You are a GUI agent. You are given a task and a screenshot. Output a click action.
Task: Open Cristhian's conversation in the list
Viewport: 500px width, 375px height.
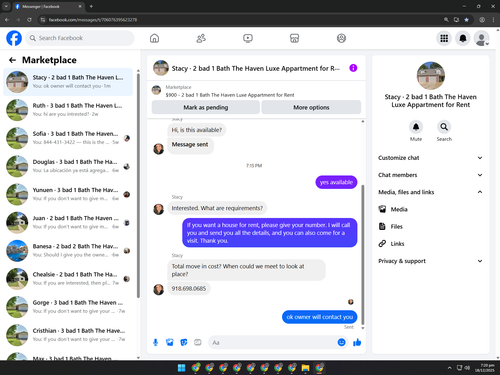68,335
